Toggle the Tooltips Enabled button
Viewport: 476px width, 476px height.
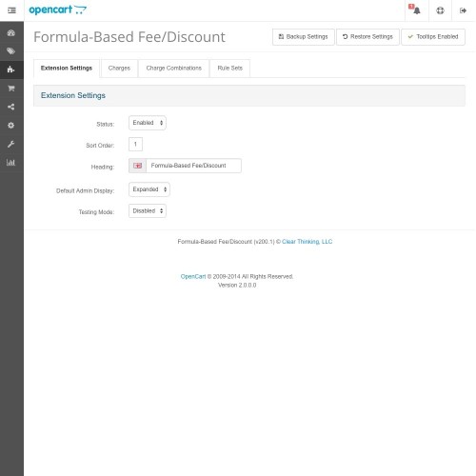pos(433,37)
